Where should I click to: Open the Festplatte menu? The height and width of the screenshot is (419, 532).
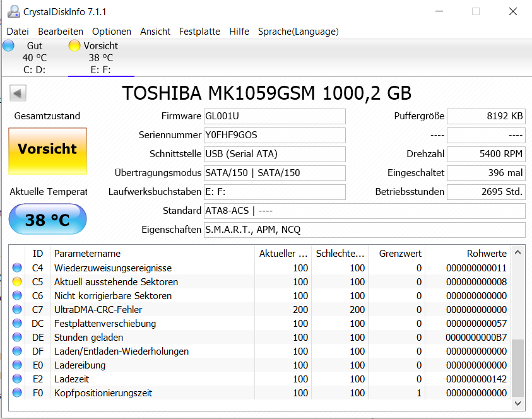[x=199, y=32]
